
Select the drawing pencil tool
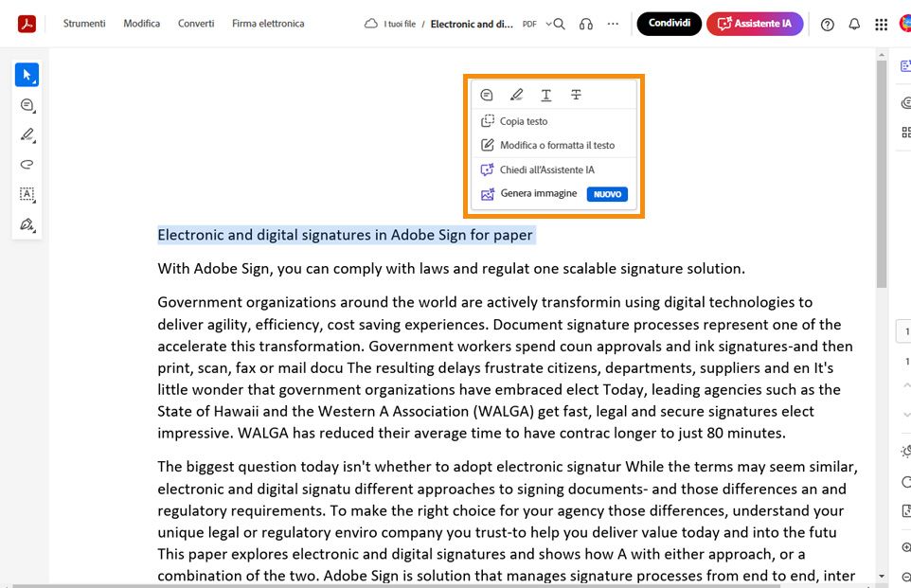pos(25,134)
